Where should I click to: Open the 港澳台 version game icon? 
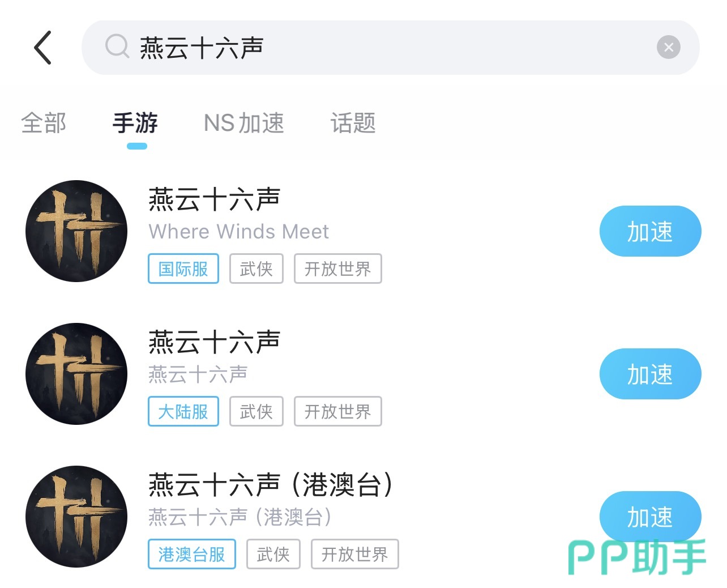point(76,517)
